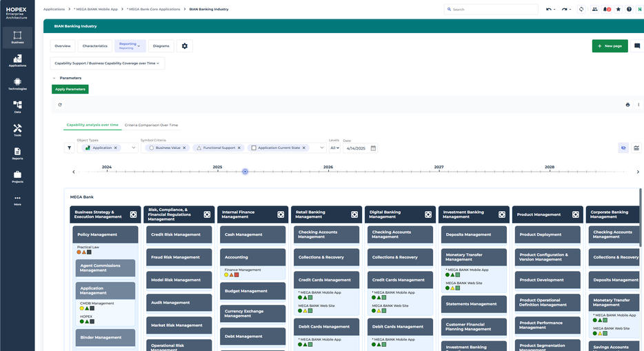Remove the Functional Support criteria chip

point(241,148)
